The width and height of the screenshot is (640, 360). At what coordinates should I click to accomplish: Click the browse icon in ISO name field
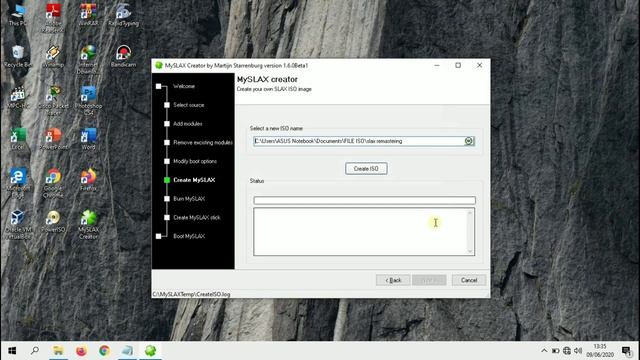pyautogui.click(x=469, y=141)
